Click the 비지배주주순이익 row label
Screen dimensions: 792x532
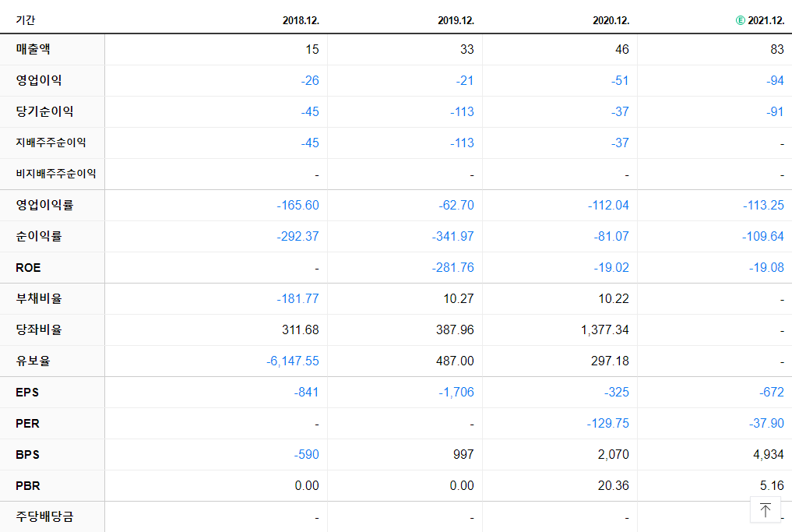[56, 174]
